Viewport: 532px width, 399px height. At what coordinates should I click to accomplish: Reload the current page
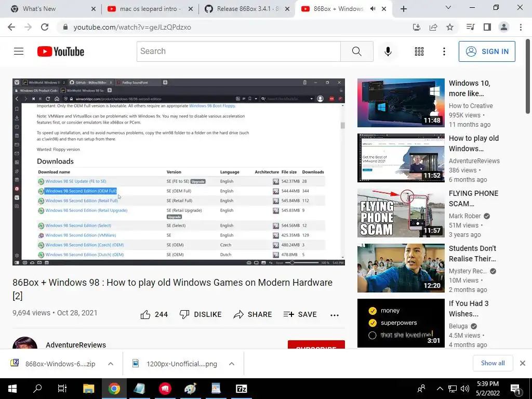pos(45,27)
